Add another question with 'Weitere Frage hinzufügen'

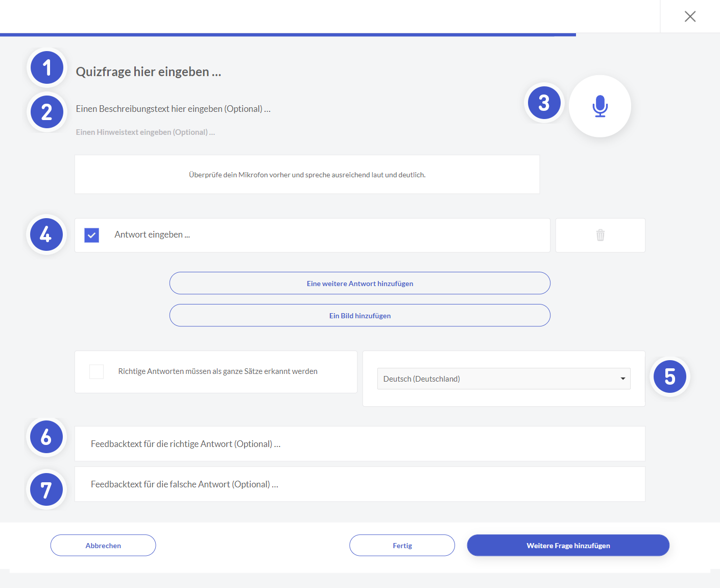568,546
